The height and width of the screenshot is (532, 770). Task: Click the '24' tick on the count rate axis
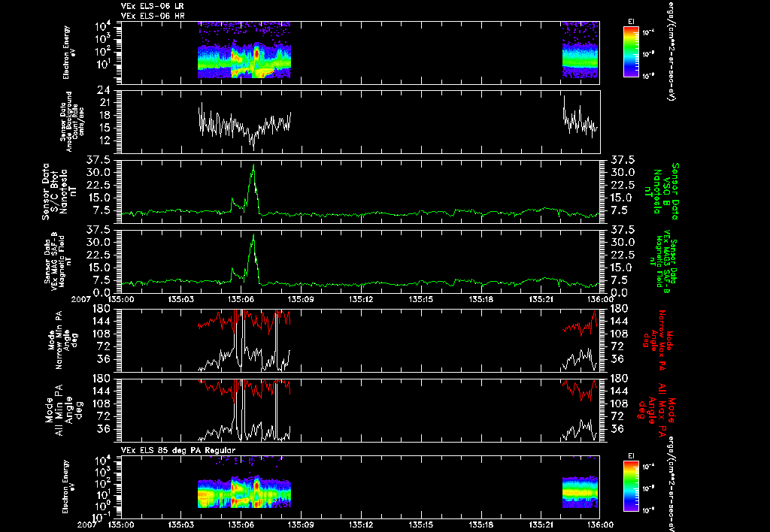point(105,90)
